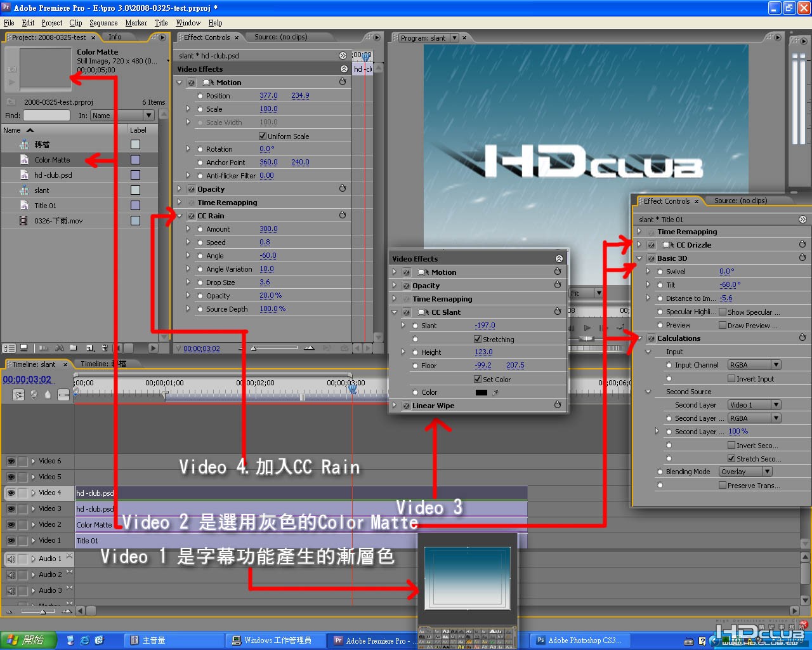This screenshot has width=812, height=650.
Task: Click the Windows Start button 開始
Action: (29, 640)
